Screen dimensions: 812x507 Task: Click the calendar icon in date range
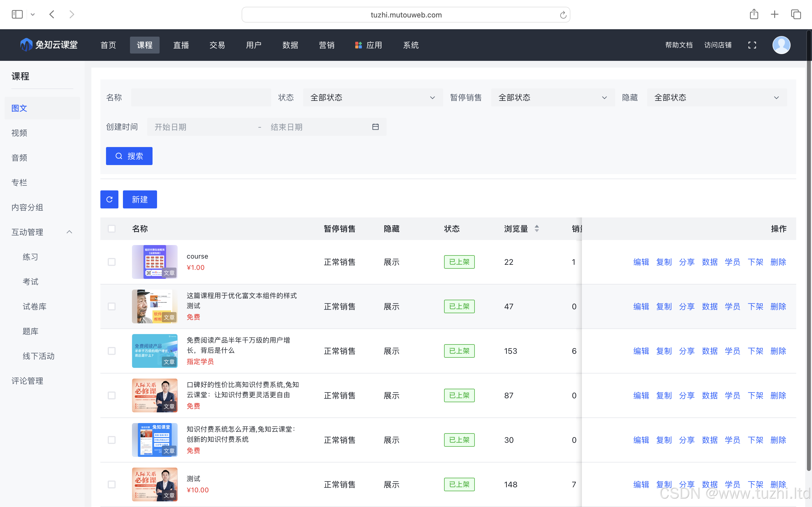coord(376,127)
